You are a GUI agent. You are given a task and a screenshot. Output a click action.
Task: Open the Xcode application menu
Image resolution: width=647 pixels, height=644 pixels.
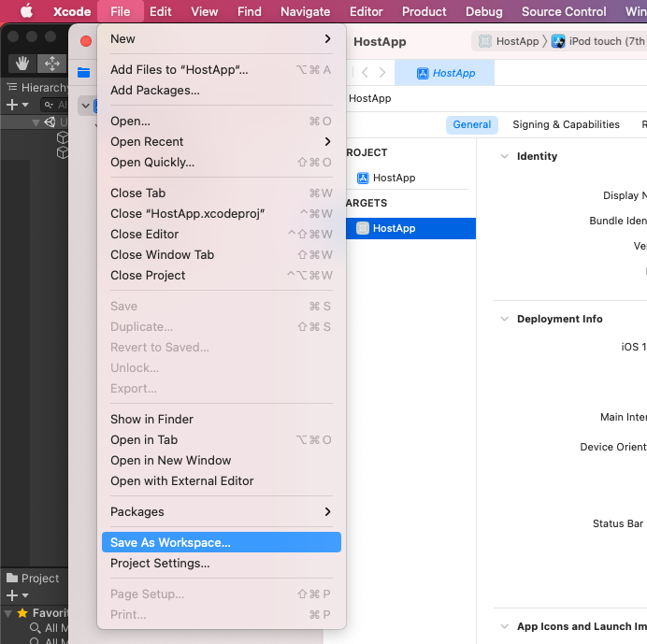tap(72, 11)
